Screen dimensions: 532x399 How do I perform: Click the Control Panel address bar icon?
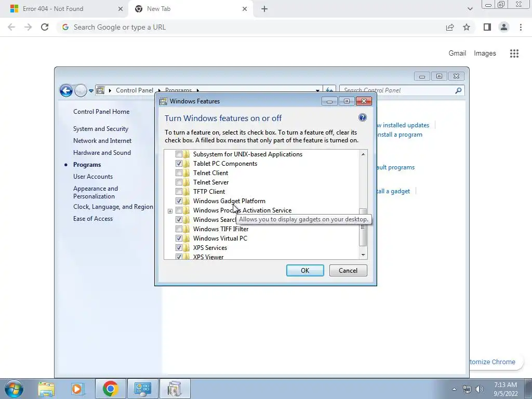coord(100,90)
